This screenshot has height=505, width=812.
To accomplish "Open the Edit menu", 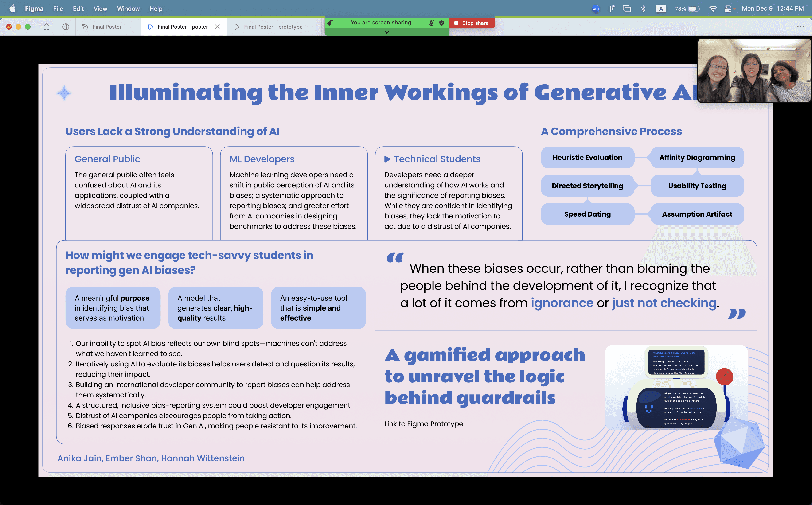I will point(78,9).
